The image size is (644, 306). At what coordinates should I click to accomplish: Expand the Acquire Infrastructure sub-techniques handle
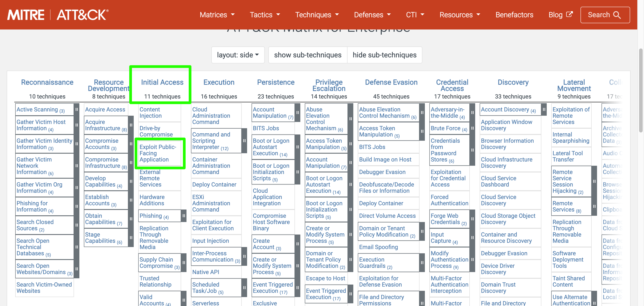pyautogui.click(x=131, y=125)
